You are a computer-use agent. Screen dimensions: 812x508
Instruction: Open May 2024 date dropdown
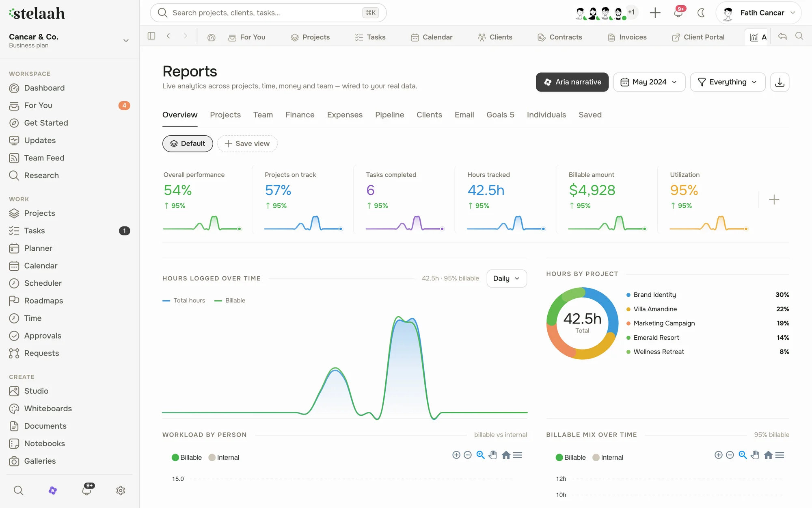[649, 82]
